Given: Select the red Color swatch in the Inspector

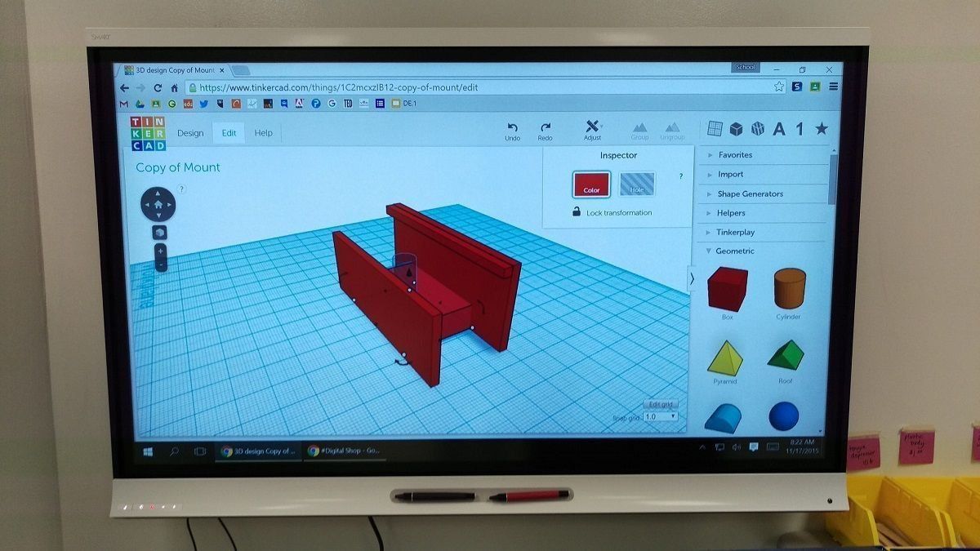Looking at the screenshot, I should pos(590,184).
